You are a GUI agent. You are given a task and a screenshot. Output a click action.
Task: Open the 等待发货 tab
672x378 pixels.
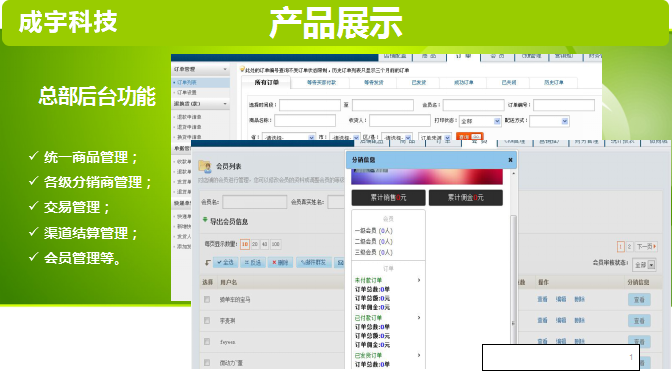pyautogui.click(x=374, y=82)
